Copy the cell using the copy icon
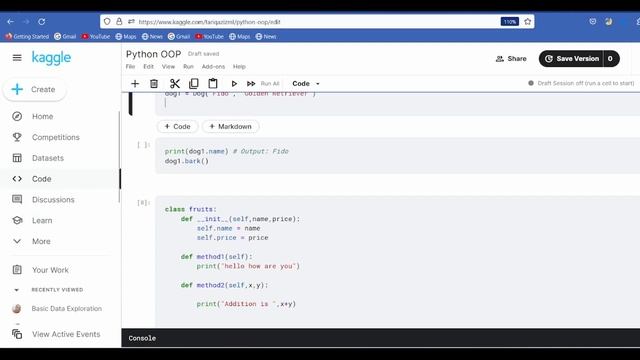This screenshot has height=360, width=640. pyautogui.click(x=194, y=84)
